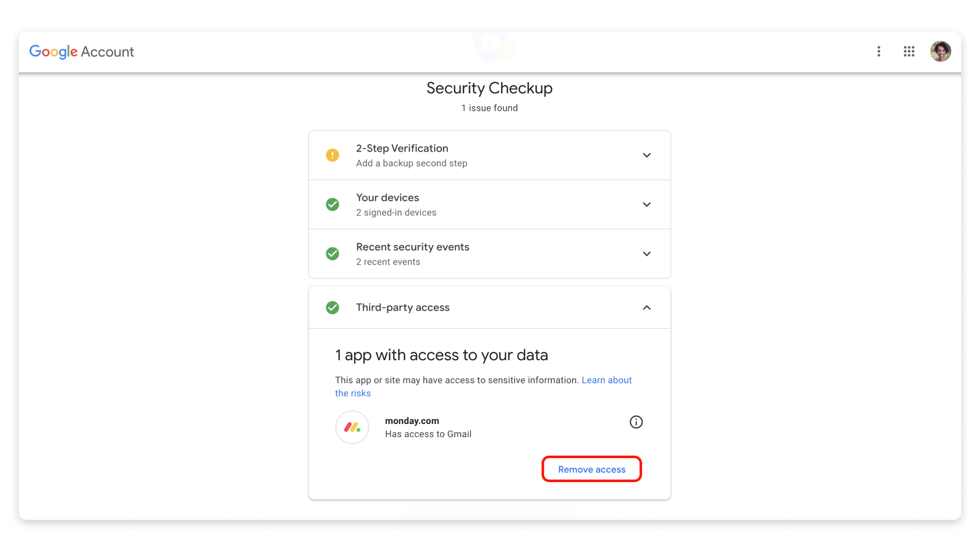Select the Recent security events title

[x=412, y=247]
